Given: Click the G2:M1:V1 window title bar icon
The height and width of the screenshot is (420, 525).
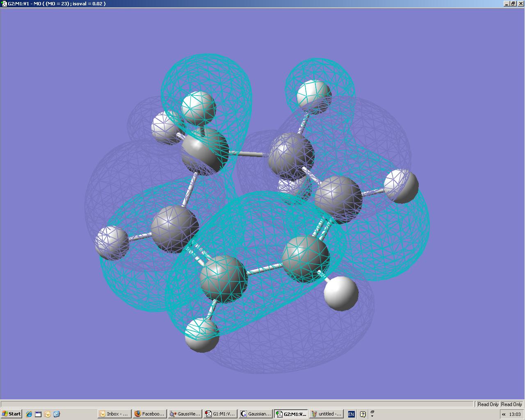Looking at the screenshot, I should (4, 4).
